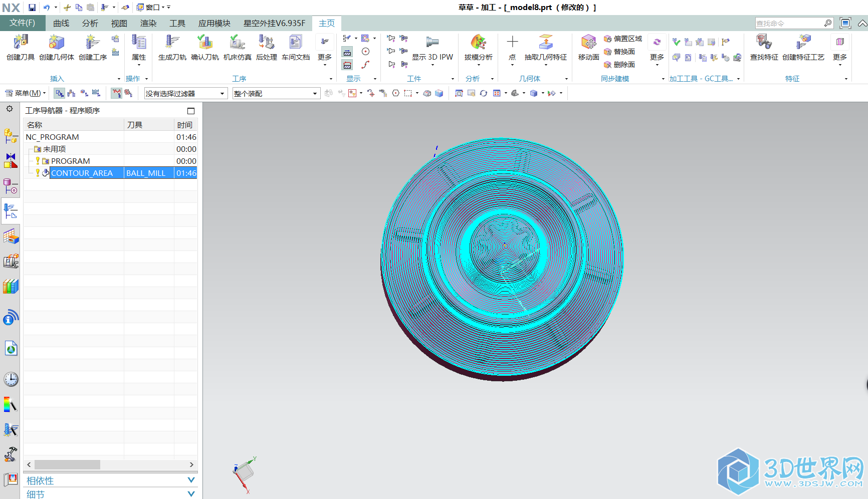Select the CONTOUR_AREA operation
Screen dimensions: 868x499
[82, 173]
